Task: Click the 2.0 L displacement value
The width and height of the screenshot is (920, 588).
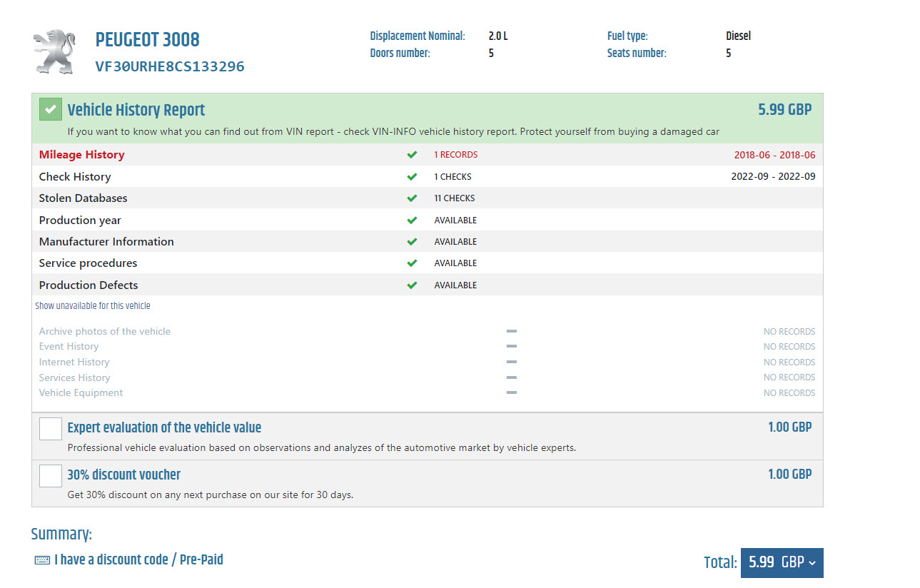Action: pyautogui.click(x=498, y=36)
